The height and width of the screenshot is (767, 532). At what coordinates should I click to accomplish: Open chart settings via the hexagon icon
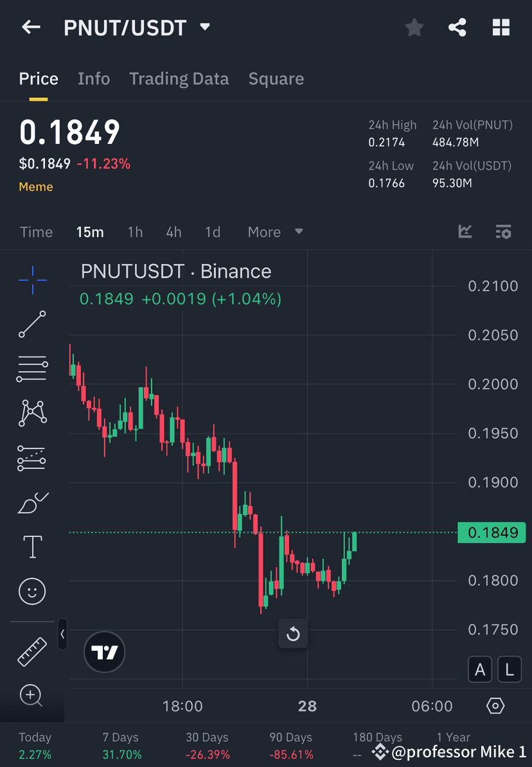(495, 705)
